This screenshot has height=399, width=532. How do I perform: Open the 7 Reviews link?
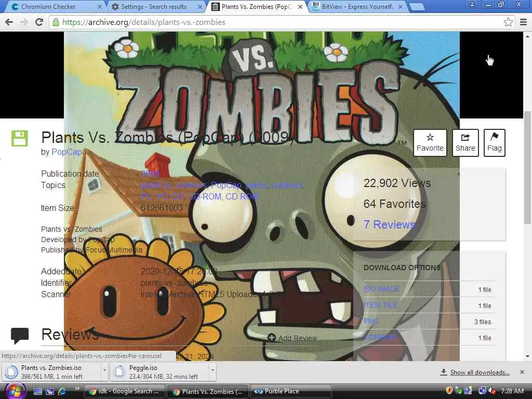pyautogui.click(x=389, y=224)
